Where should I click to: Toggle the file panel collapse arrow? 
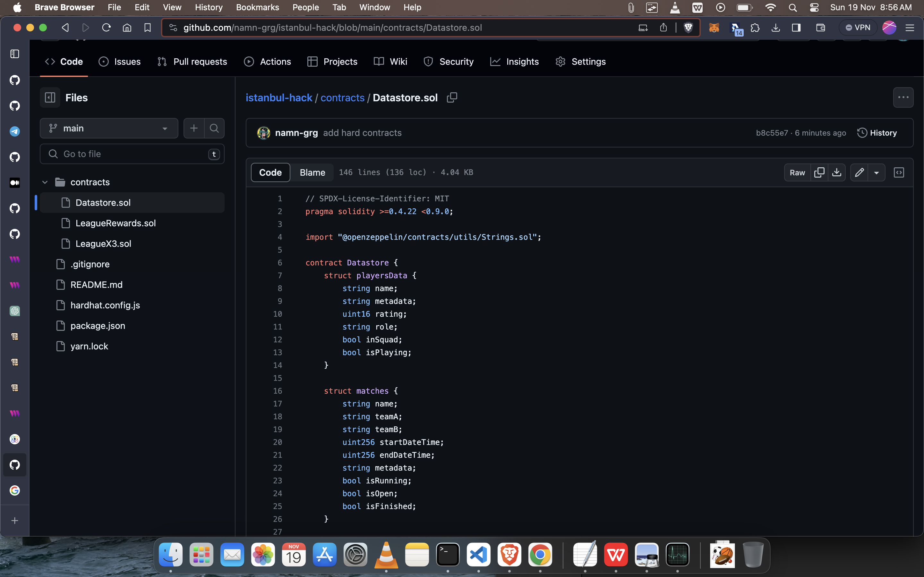[50, 97]
